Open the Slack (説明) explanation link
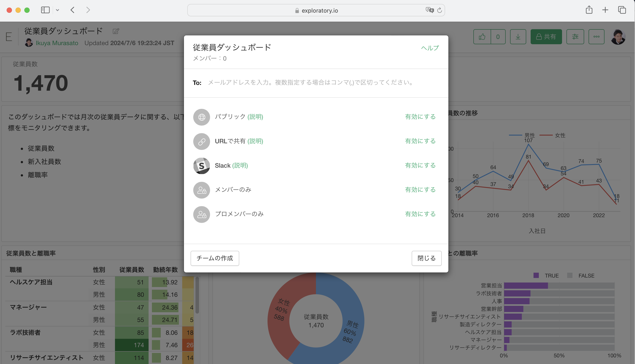This screenshot has height=364, width=635. [240, 165]
